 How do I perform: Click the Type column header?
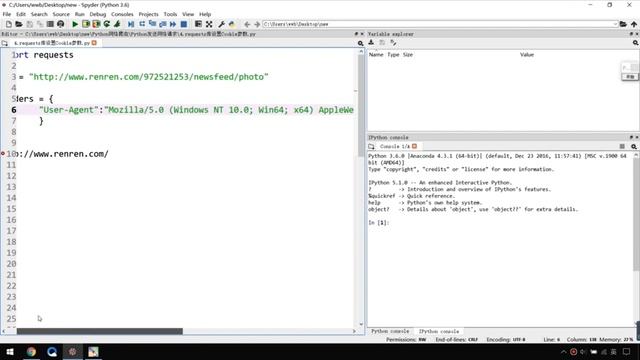tap(393, 55)
